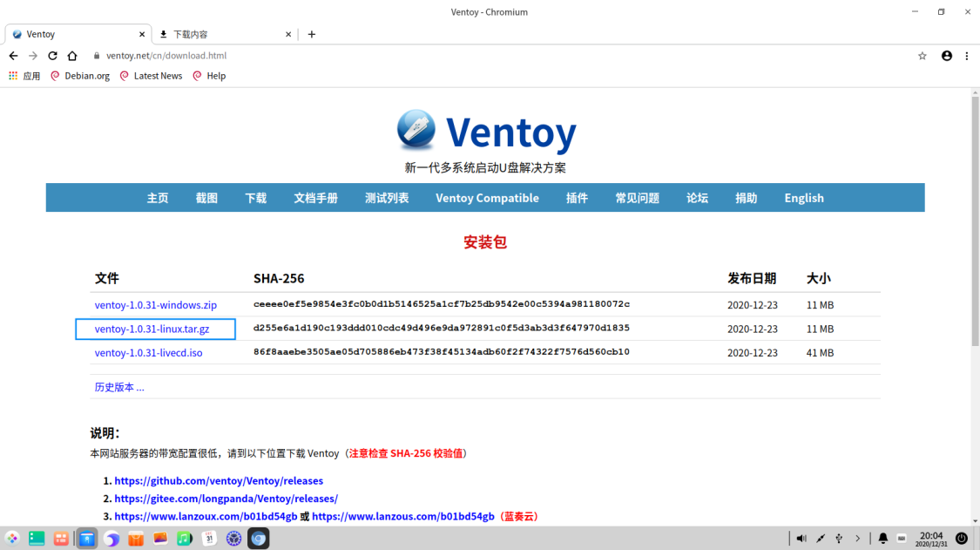This screenshot has height=550, width=980.
Task: Click the SHA-256 hash of linux.tar.gz
Action: 442,328
